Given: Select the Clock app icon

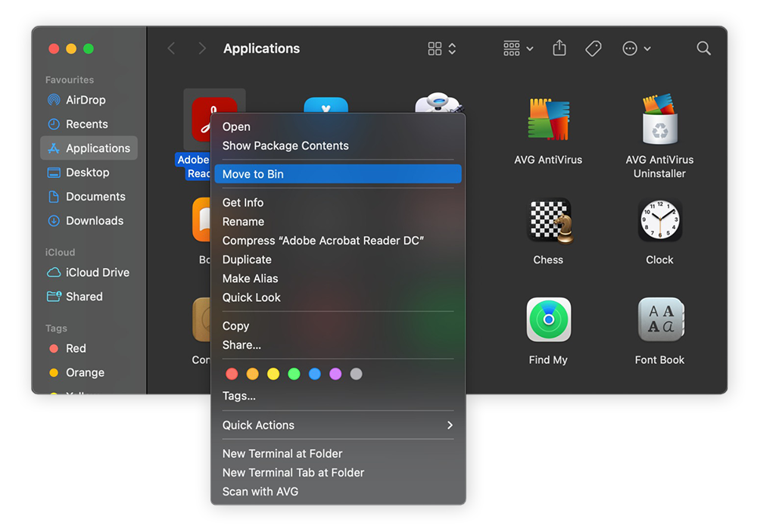Looking at the screenshot, I should click(659, 220).
